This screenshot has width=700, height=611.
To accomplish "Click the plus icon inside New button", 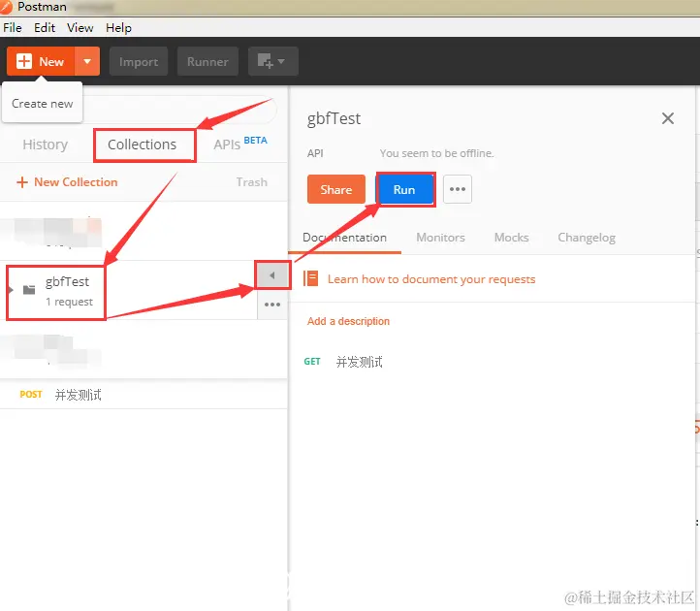I will click(24, 61).
